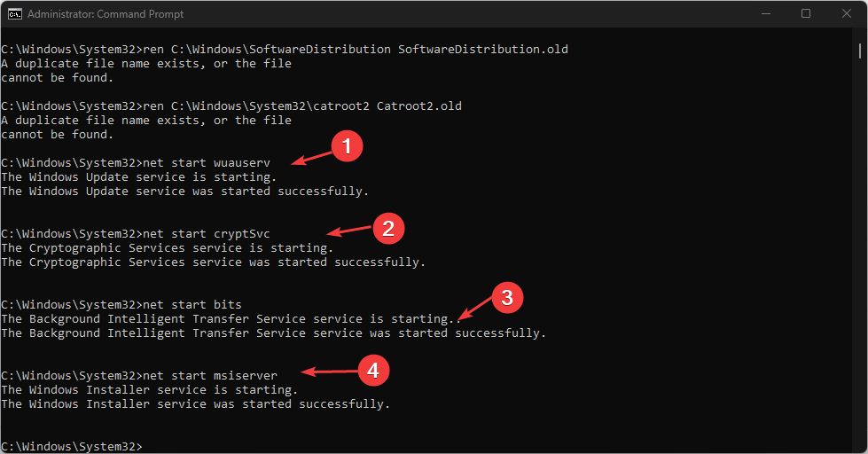The width and height of the screenshot is (868, 454).
Task: Click 'Windows Update service was started successfully' line
Action: pyautogui.click(x=185, y=192)
